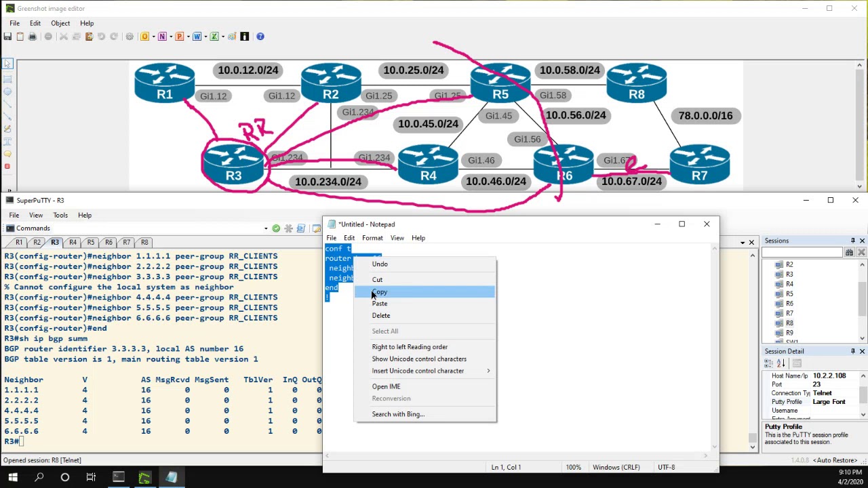Select the ellipse drawing tool in Greenshot
The image size is (868, 488).
coord(7,91)
